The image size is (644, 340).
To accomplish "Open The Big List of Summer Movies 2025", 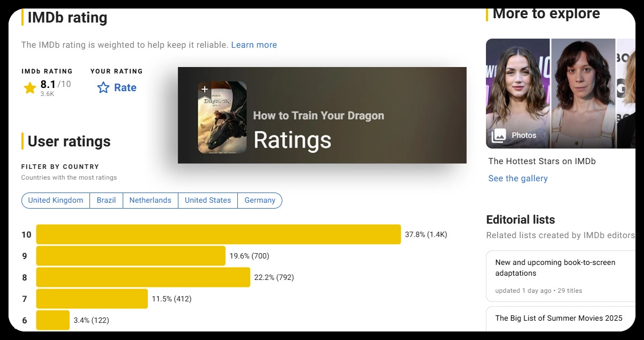I will point(558,319).
